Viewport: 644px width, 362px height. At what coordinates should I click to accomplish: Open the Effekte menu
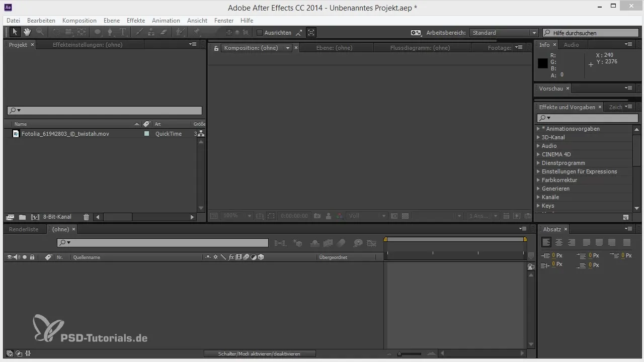[x=136, y=21]
